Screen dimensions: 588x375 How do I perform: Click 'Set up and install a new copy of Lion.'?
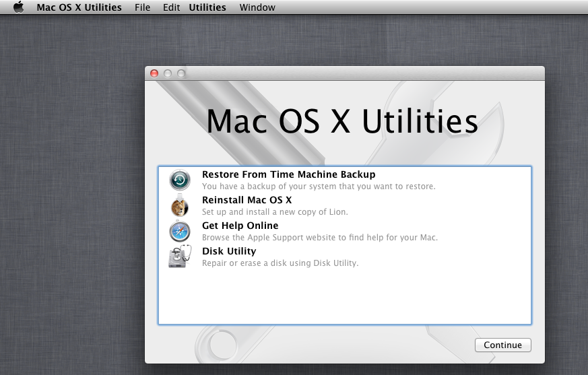click(275, 212)
